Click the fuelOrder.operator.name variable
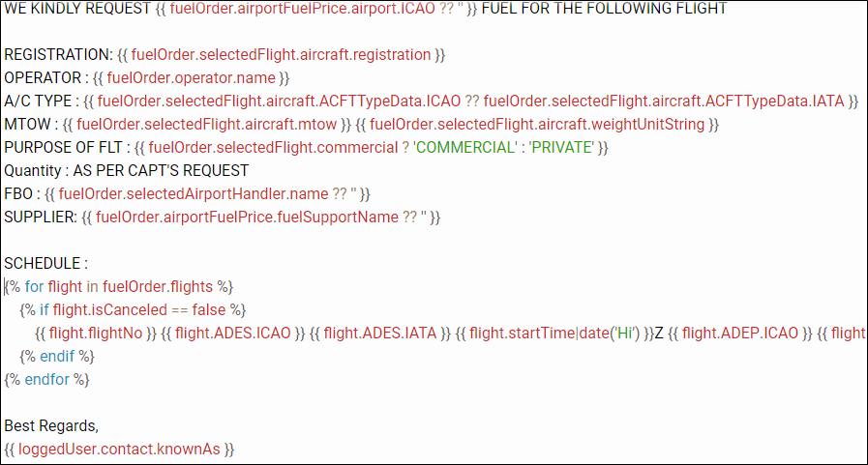The height and width of the screenshot is (465, 868). [191, 78]
